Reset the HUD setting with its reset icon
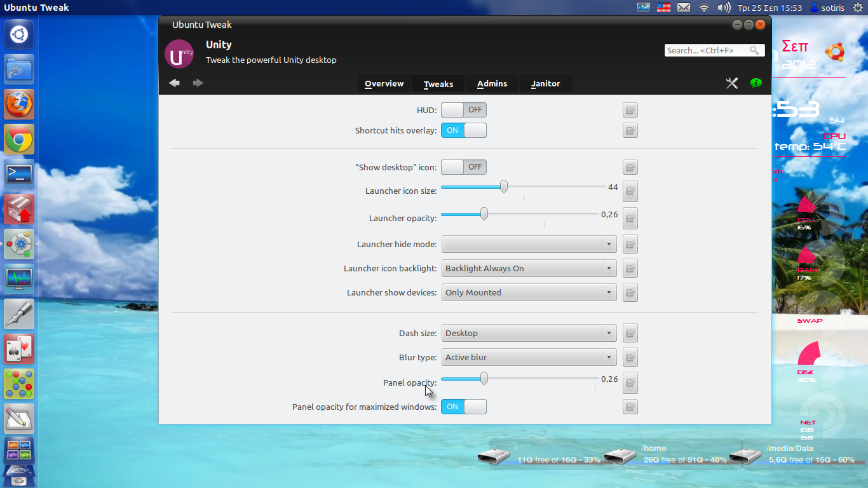Screen dimensions: 868x488 click(630, 111)
